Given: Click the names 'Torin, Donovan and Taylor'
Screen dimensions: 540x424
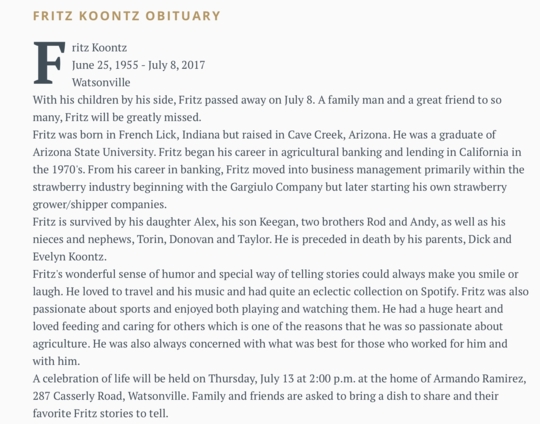Looking at the screenshot, I should pos(204,239).
